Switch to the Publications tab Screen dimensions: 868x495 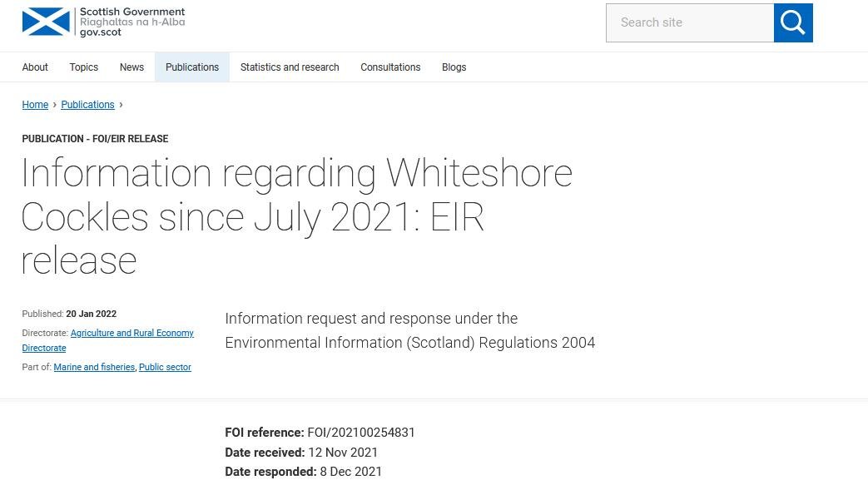pyautogui.click(x=192, y=67)
